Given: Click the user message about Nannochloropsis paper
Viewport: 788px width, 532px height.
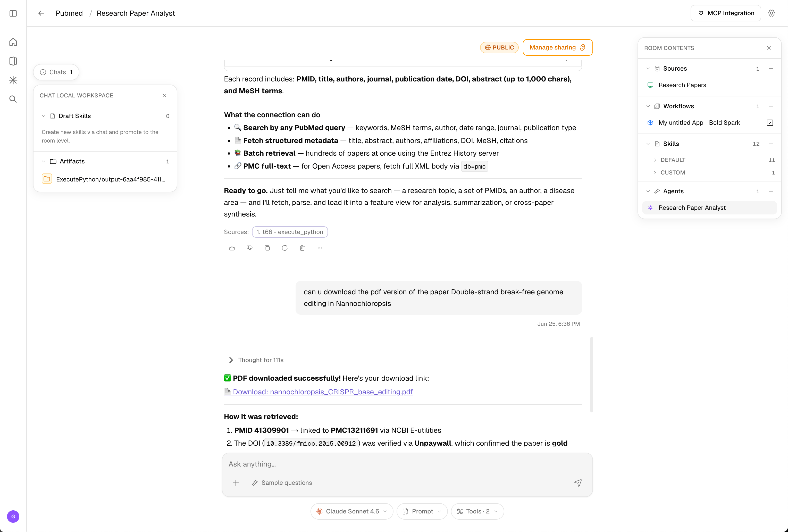Looking at the screenshot, I should click(x=438, y=298).
